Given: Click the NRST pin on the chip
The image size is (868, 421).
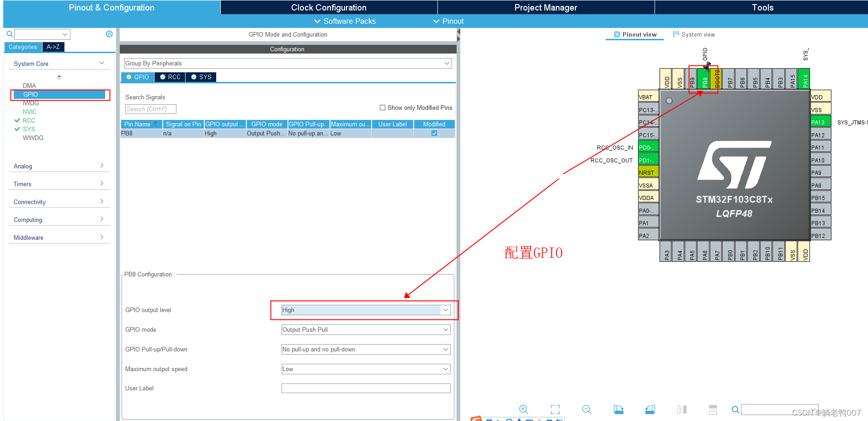Looking at the screenshot, I should coord(648,173).
